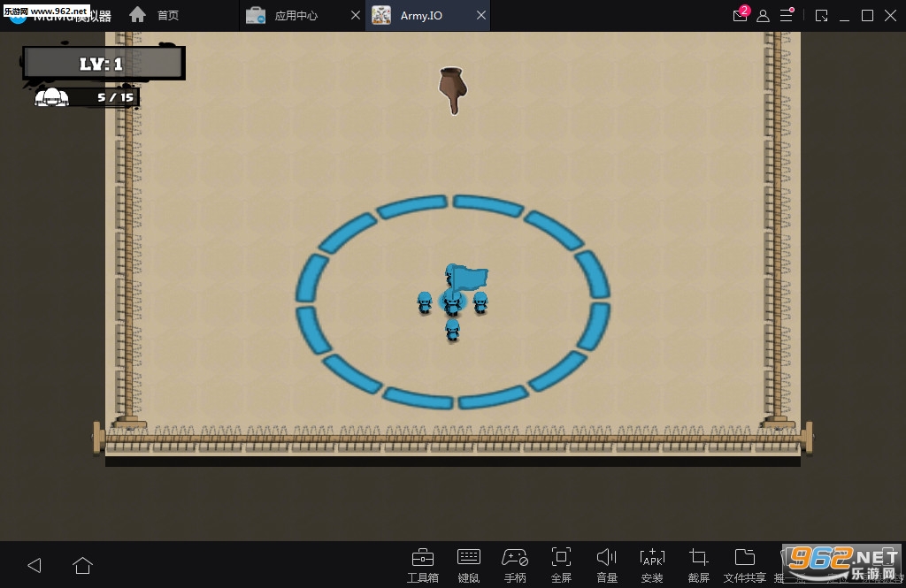Click the home house icon
The width and height of the screenshot is (906, 588).
137,14
